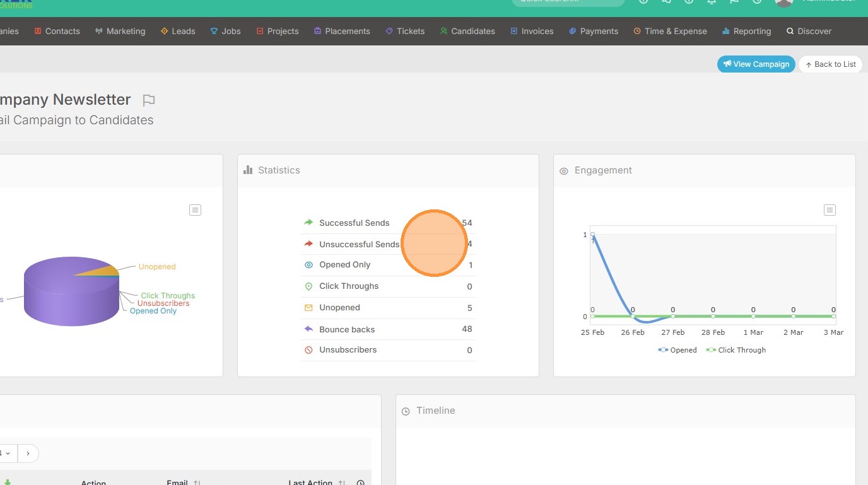Click the Unopened envelope icon
The height and width of the screenshot is (485, 868).
(308, 308)
